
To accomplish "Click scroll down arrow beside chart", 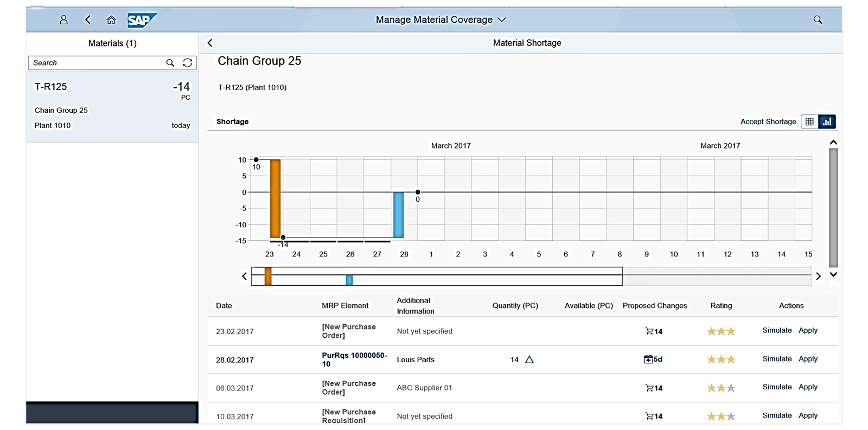I will (x=833, y=274).
